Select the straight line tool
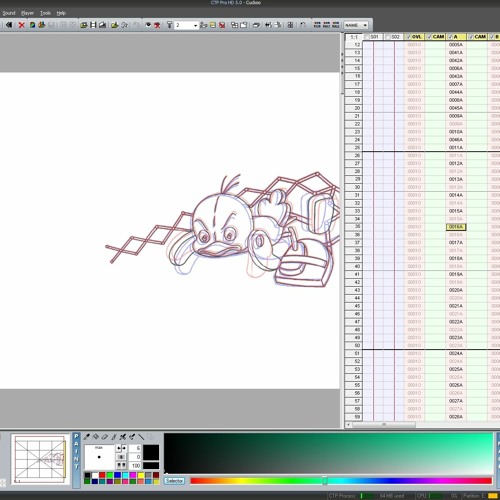This screenshot has width=500, height=500. click(141, 436)
